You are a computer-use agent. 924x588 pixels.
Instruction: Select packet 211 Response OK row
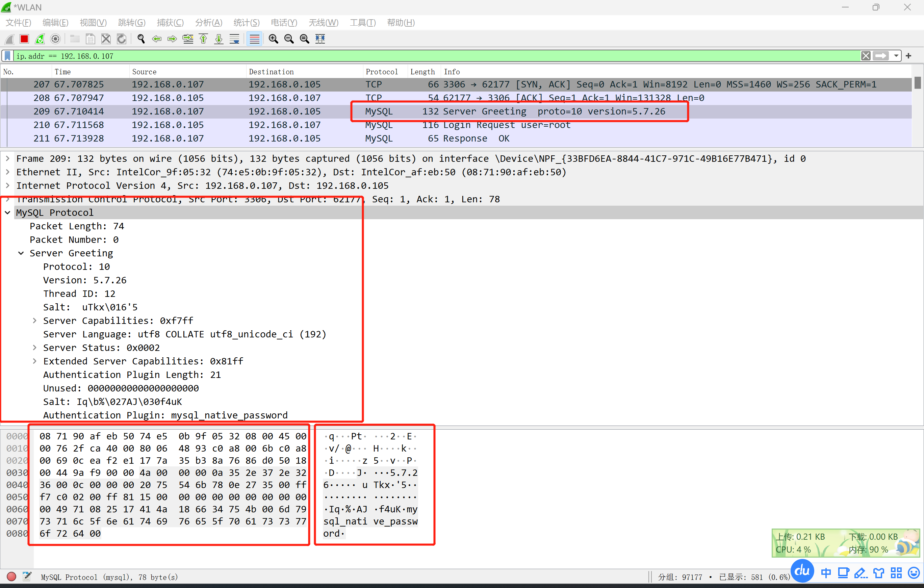click(x=456, y=138)
